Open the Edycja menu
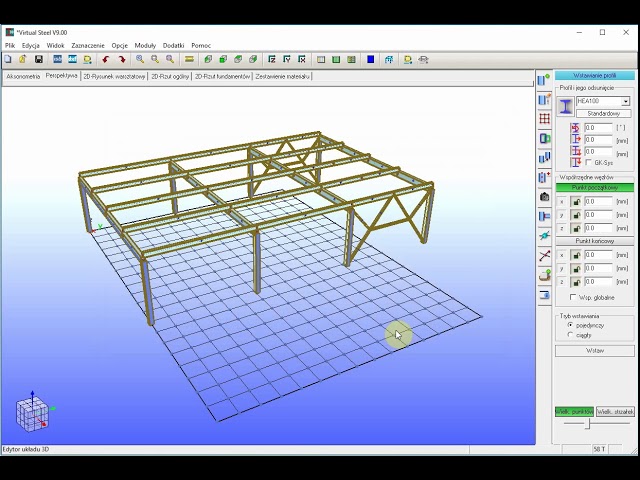 (x=31, y=45)
